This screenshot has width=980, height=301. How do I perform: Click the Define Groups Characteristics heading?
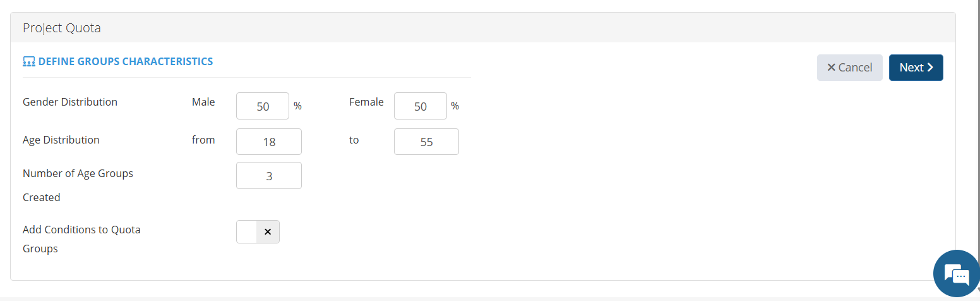tap(126, 61)
